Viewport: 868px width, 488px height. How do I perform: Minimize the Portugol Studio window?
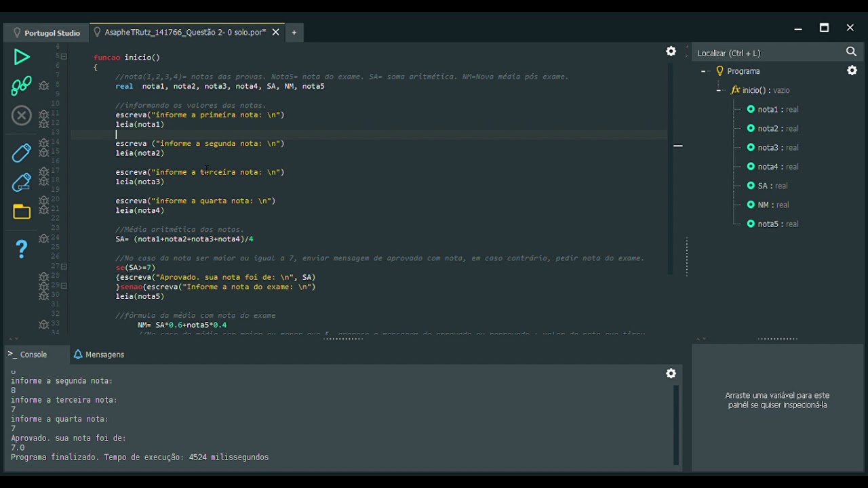pos(798,28)
